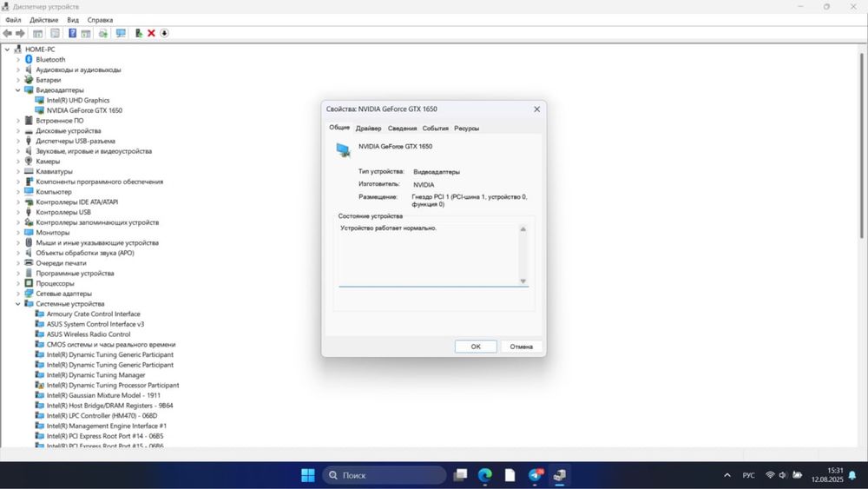Screen dimensions: 868x489
Task: Open the blue Help question-mark toolbar icon
Action: click(72, 33)
